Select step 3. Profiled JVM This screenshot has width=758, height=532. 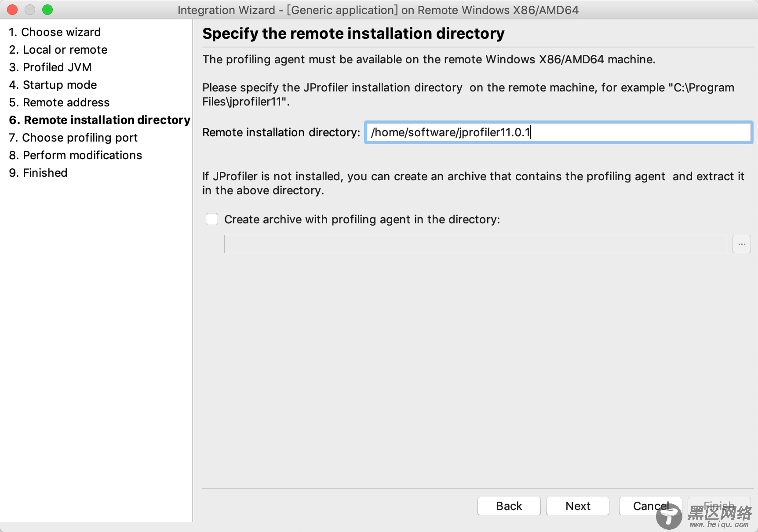(x=50, y=67)
